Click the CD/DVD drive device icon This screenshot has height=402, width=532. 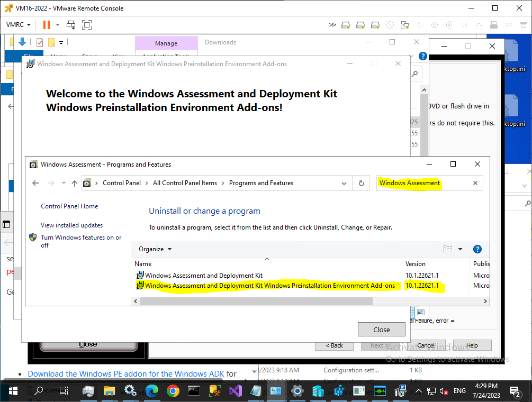pyautogui.click(x=390, y=25)
